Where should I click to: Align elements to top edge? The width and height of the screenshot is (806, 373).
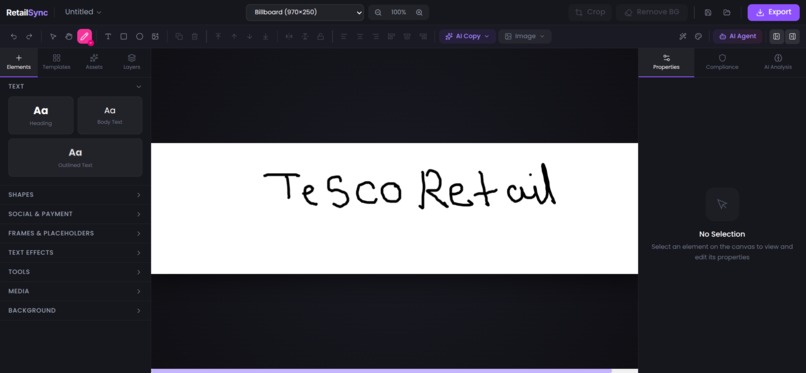coord(392,36)
